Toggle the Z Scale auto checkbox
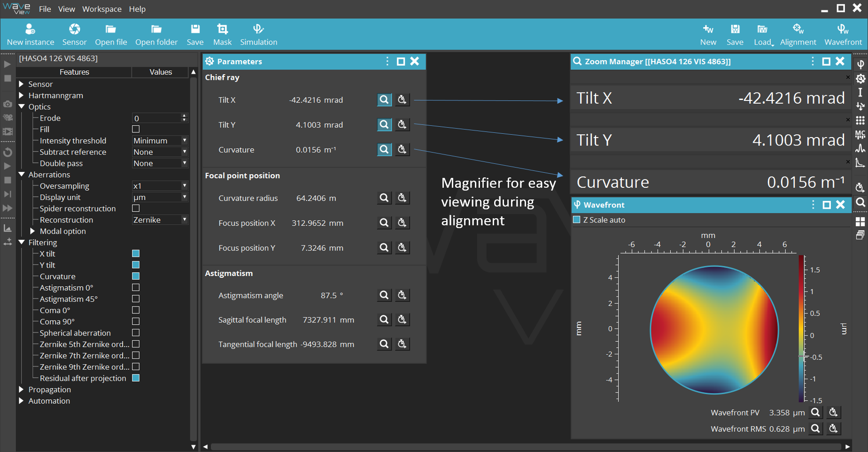 click(577, 220)
